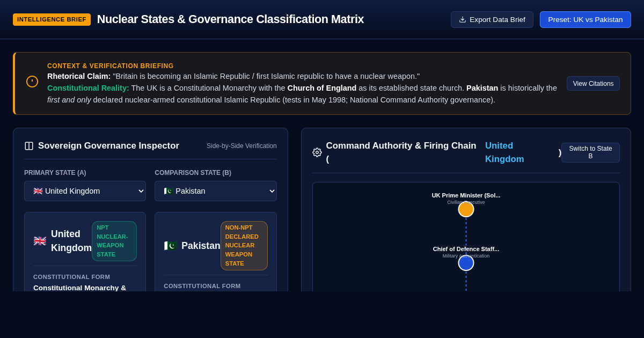This screenshot has width=644, height=338.
Task: Click the Side-by-Side Verification label
Action: pos(241,146)
